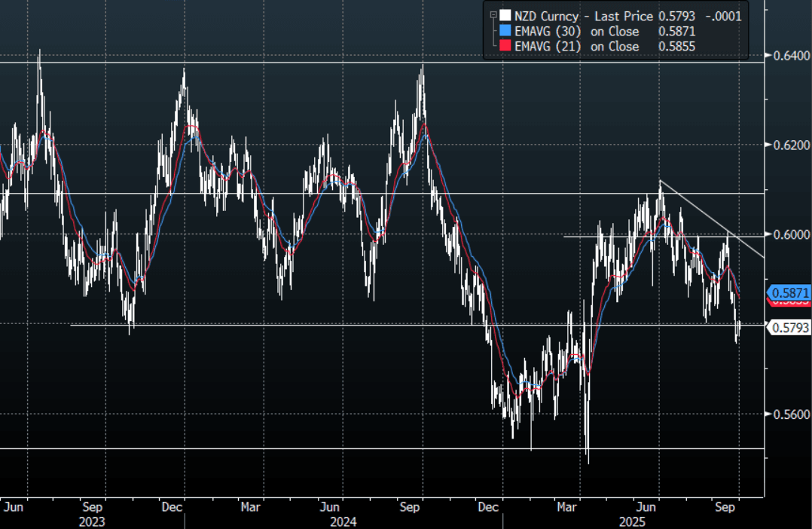
Task: Click the 0.6400 label on the price axis
Action: 787,56
